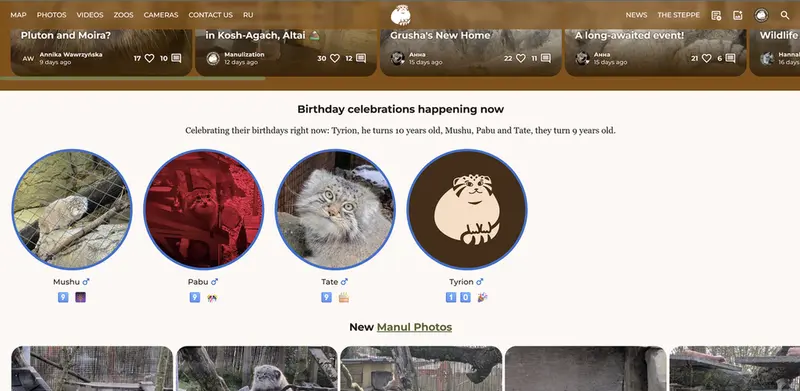Viewport: 800px width, 391px height.
Task: Open the Contact Us page
Action: tap(210, 15)
